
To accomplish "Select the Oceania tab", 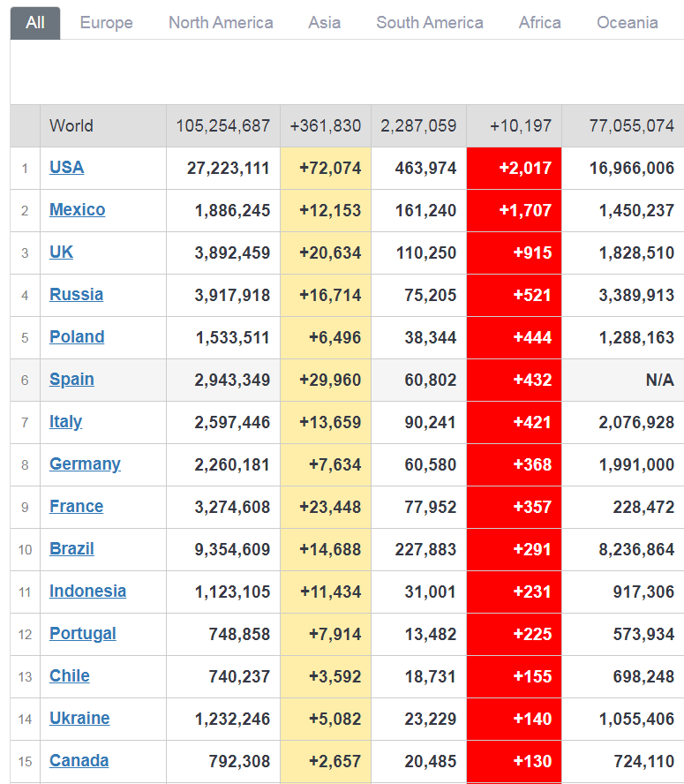I will pos(628,23).
